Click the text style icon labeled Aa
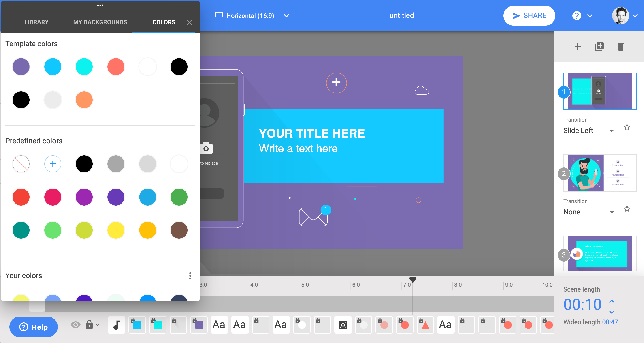This screenshot has height=343, width=644. [219, 325]
